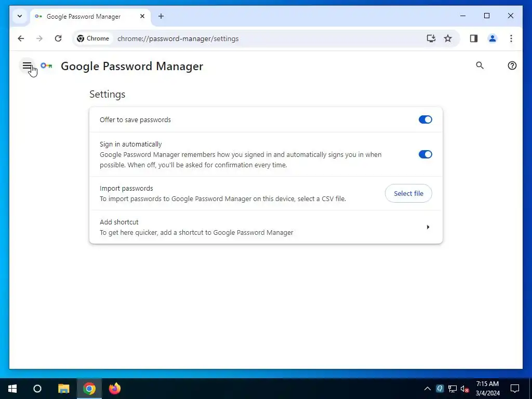
Task: Minimize the Chrome window
Action: click(x=463, y=16)
